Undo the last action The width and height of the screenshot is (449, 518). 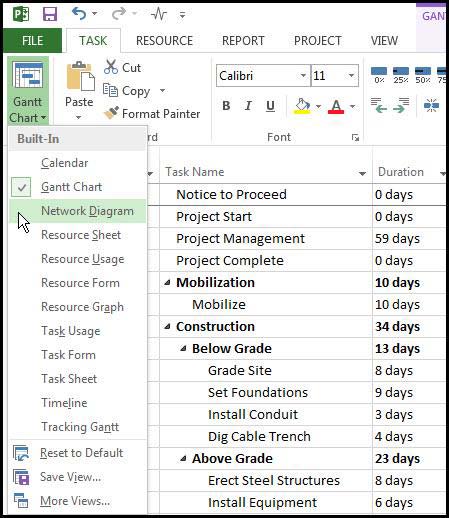pos(78,14)
